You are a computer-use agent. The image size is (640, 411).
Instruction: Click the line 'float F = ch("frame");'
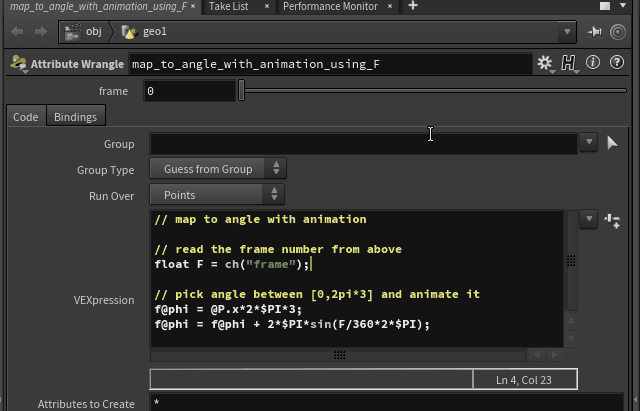click(232, 264)
